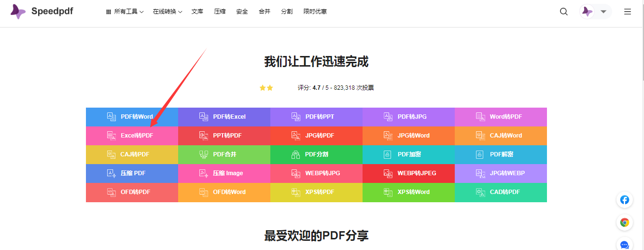Open the 合并 menu item
644x250 pixels.
coord(265,12)
